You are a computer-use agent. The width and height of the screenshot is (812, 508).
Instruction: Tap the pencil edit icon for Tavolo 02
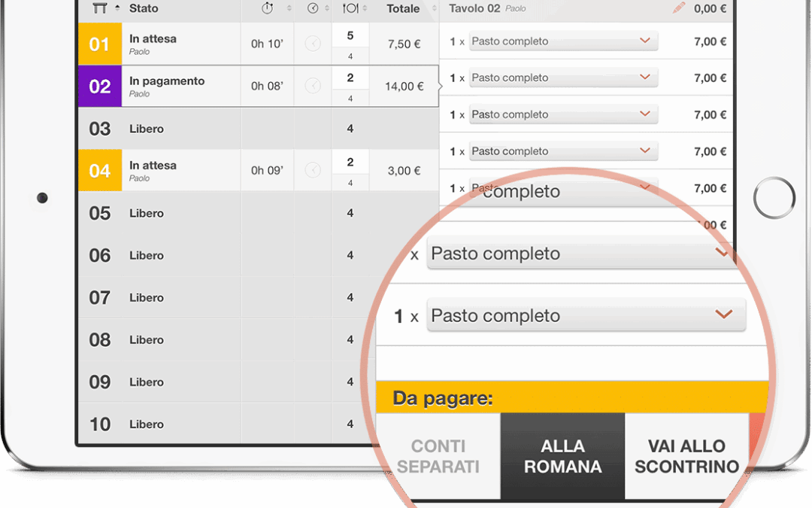click(x=680, y=8)
